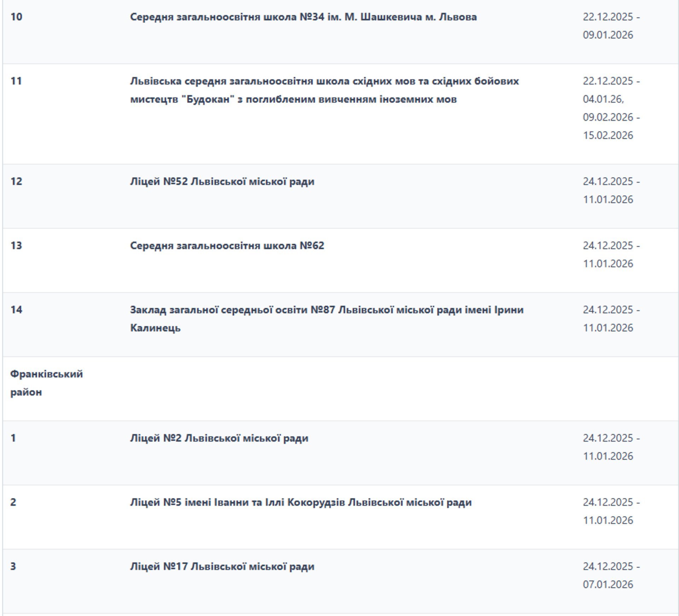Click the Франківський район section heading
The height and width of the screenshot is (616, 679).
coord(46,383)
